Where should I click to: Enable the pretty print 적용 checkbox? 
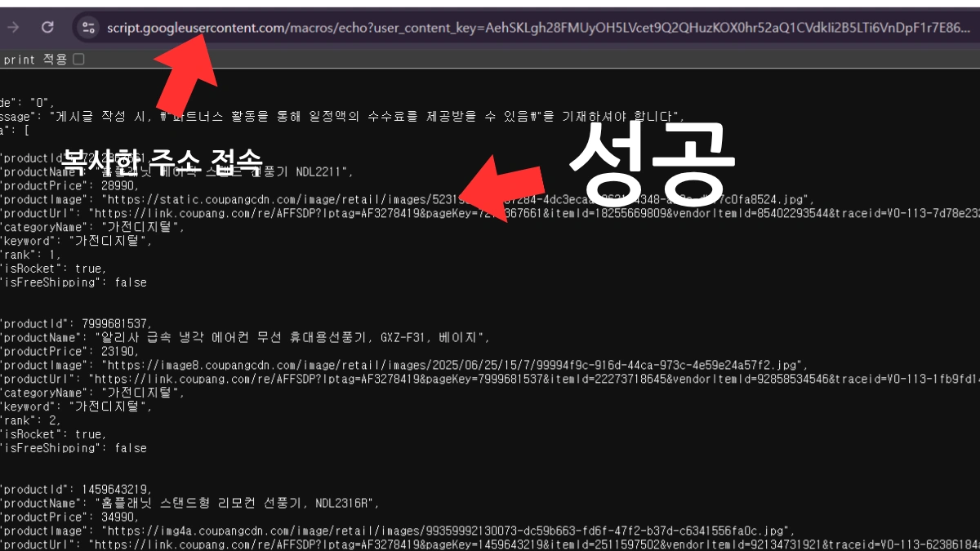click(78, 59)
